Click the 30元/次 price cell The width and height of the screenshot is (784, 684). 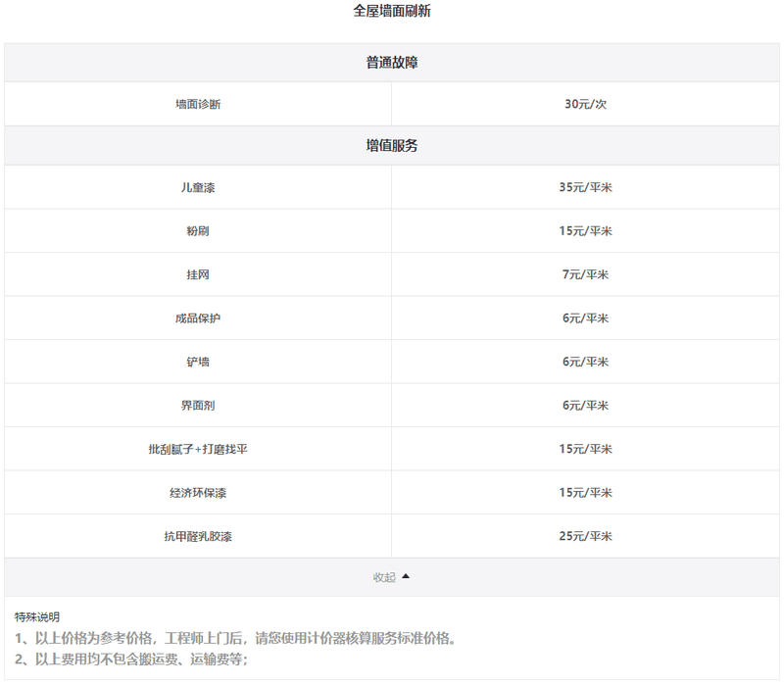click(x=586, y=104)
